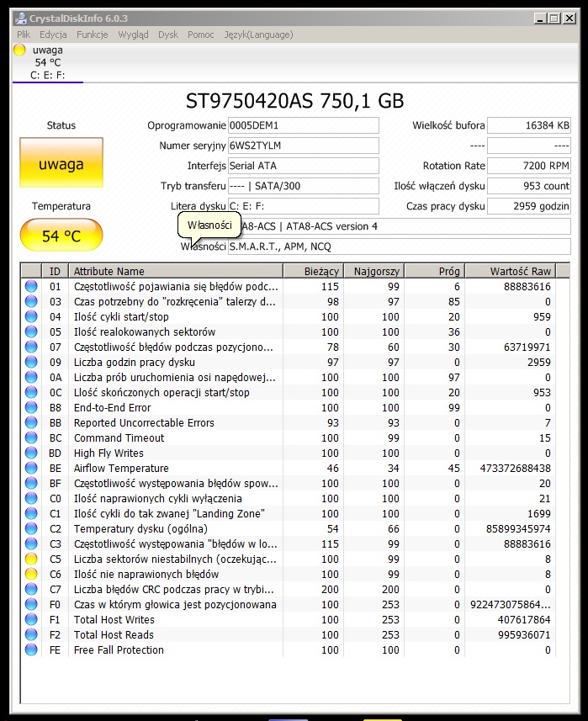Click the Bieżący column header
This screenshot has width=588, height=721.
[314, 271]
